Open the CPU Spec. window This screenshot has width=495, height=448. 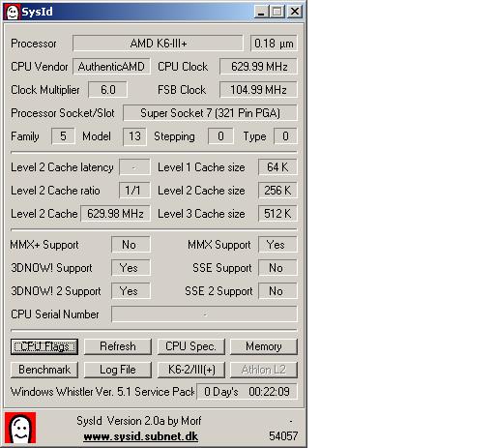coord(191,346)
